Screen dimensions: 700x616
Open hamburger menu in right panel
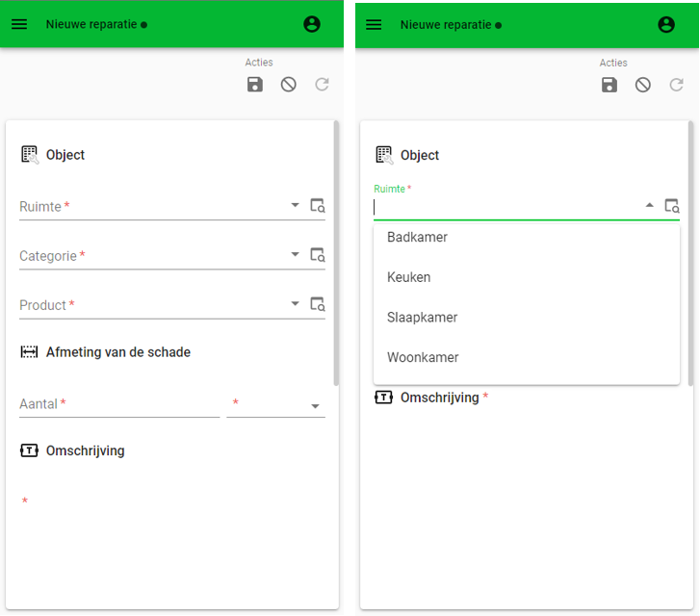(x=374, y=25)
